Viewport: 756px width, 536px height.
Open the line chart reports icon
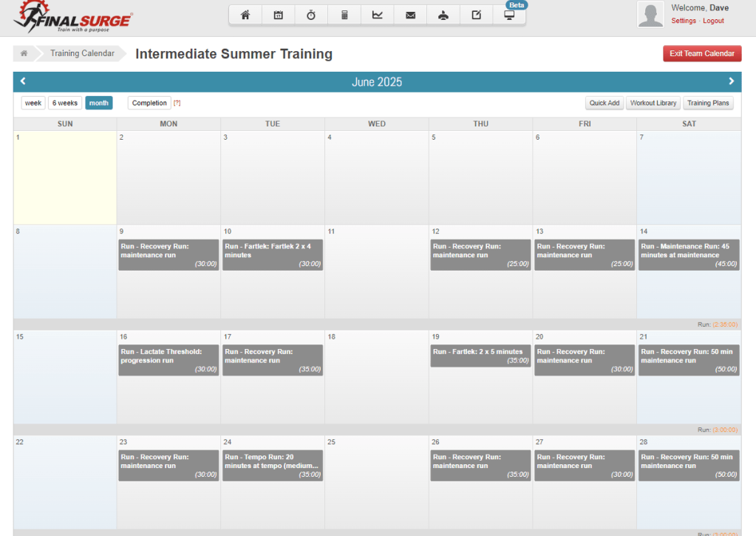click(x=378, y=16)
